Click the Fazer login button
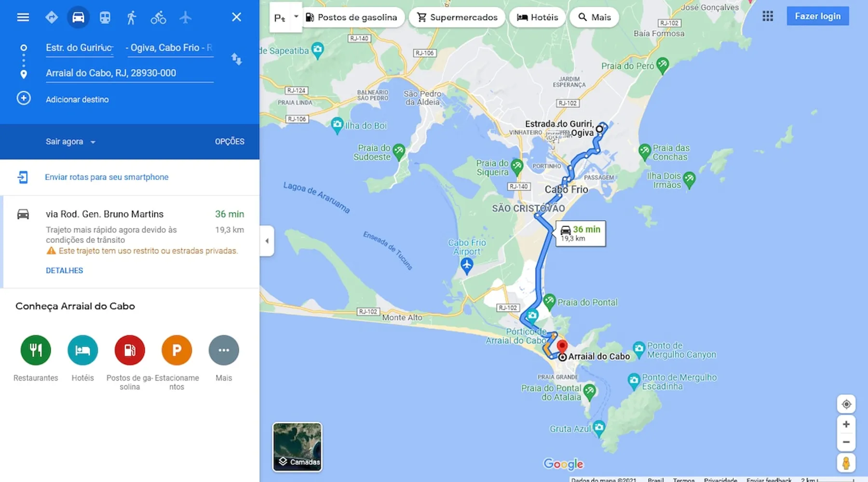The width and height of the screenshot is (868, 482). pyautogui.click(x=817, y=16)
